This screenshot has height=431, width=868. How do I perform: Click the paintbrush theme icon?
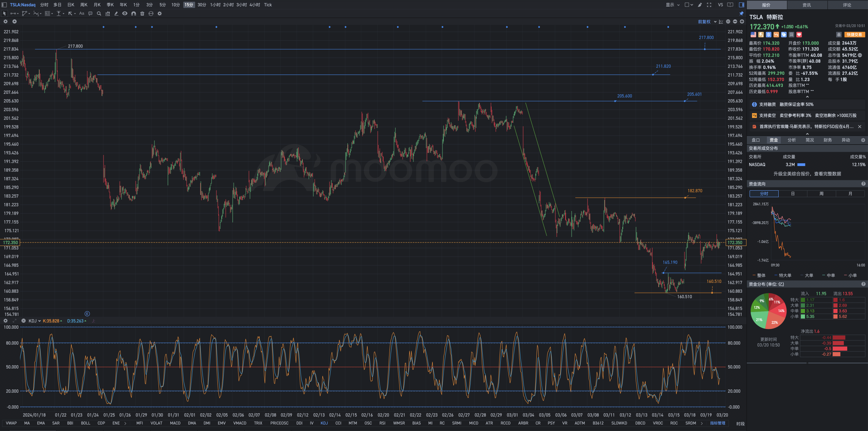(x=700, y=5)
